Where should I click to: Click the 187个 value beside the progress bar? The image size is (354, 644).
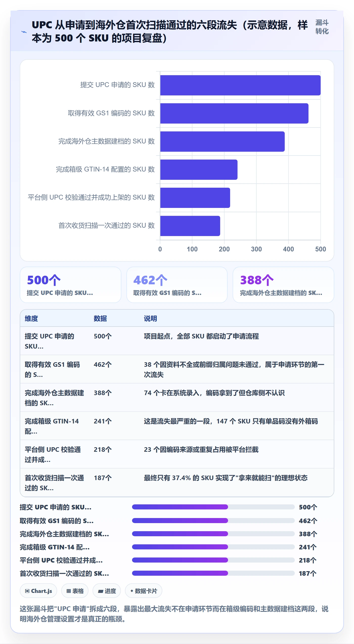point(308,573)
